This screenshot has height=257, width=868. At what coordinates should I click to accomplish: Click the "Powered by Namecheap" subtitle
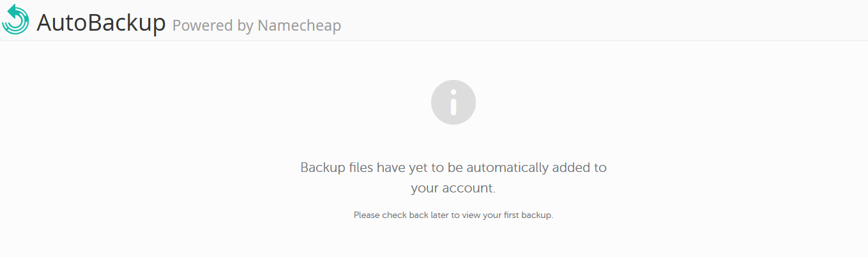point(257,26)
